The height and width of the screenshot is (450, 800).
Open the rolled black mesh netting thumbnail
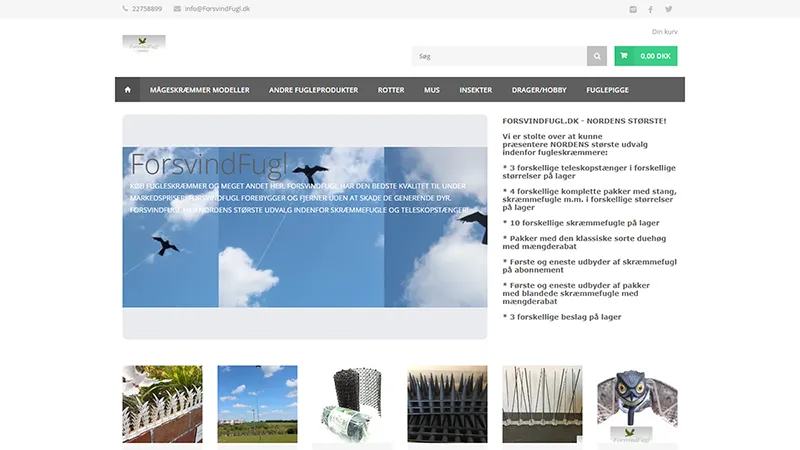353,404
